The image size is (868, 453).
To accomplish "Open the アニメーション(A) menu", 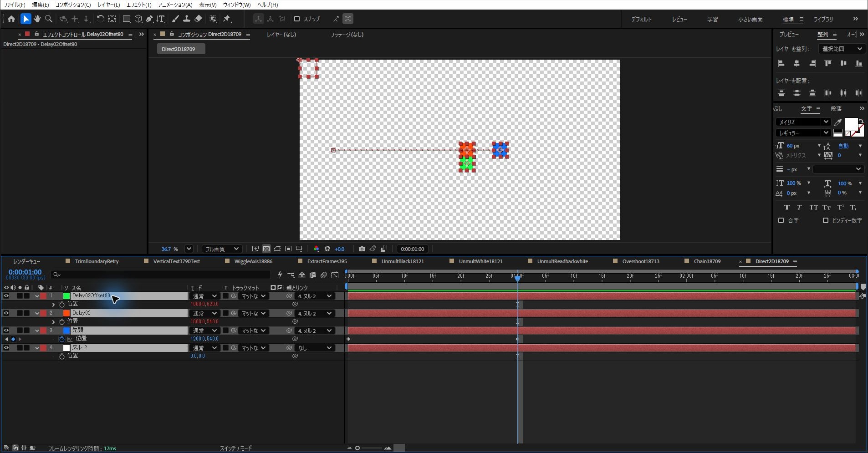I will [175, 5].
